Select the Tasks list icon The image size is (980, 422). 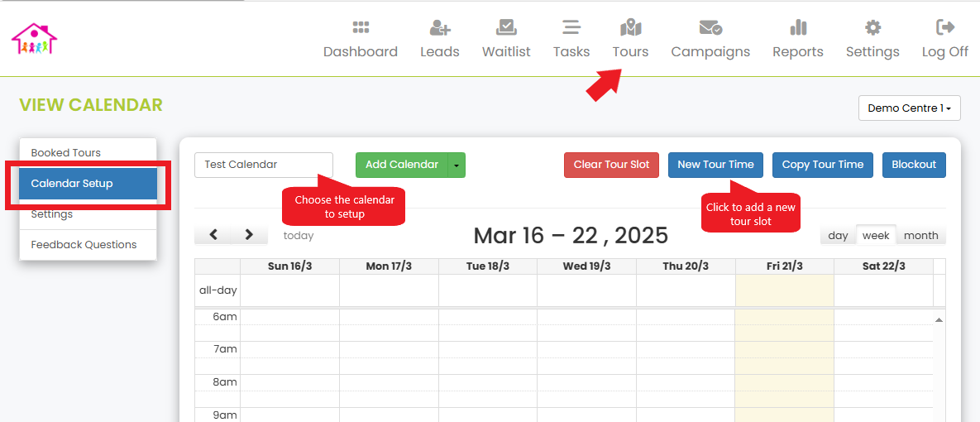click(x=571, y=27)
